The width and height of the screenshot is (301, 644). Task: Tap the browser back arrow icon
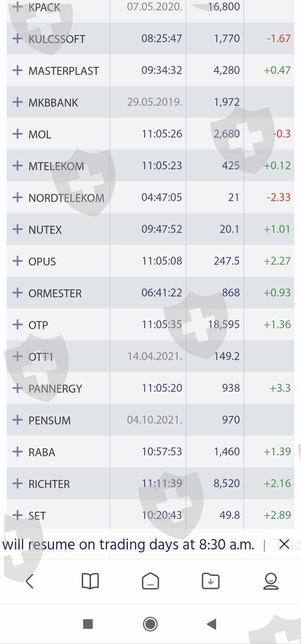30,581
